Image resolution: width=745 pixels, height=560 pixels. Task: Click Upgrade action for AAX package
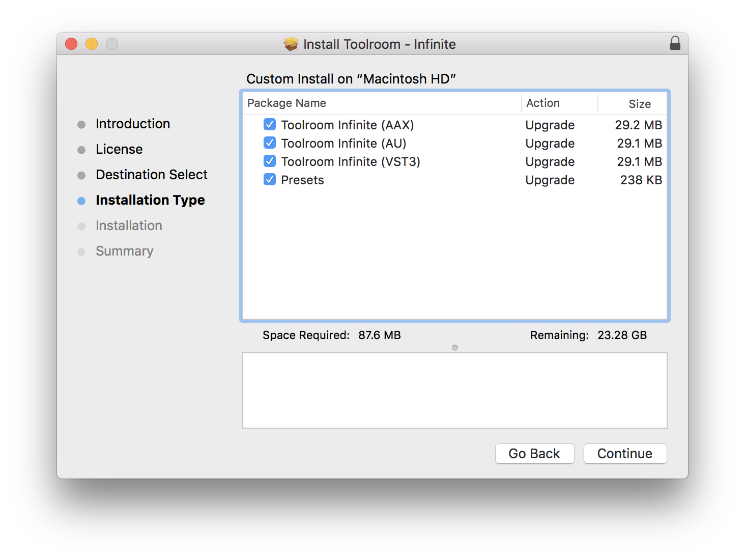550,125
